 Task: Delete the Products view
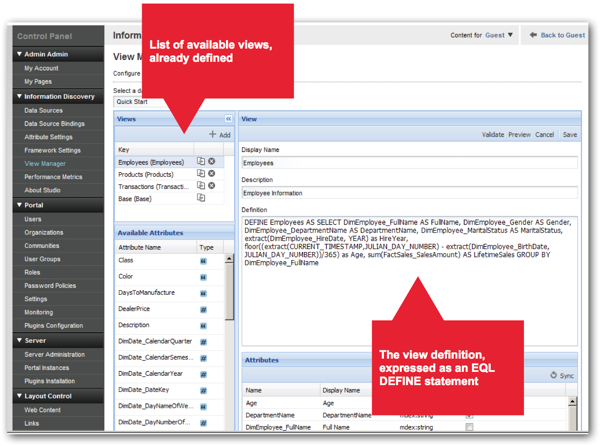(212, 173)
